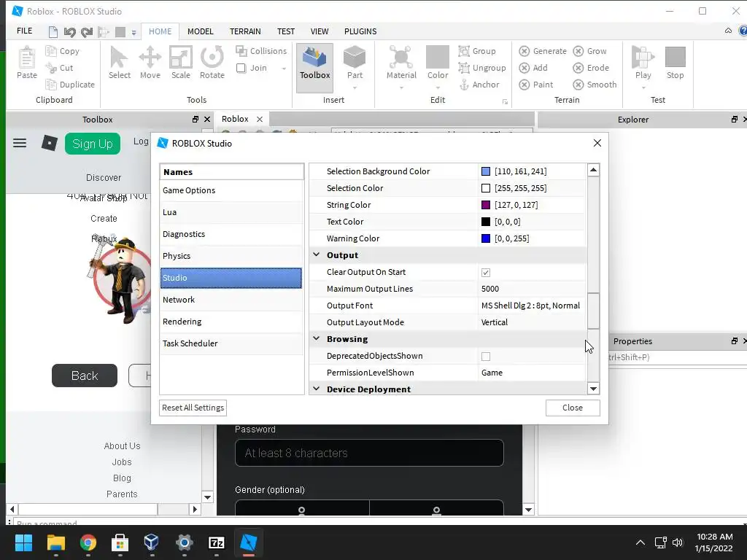Image resolution: width=747 pixels, height=560 pixels.
Task: Click the Grow terrain icon
Action: point(578,51)
